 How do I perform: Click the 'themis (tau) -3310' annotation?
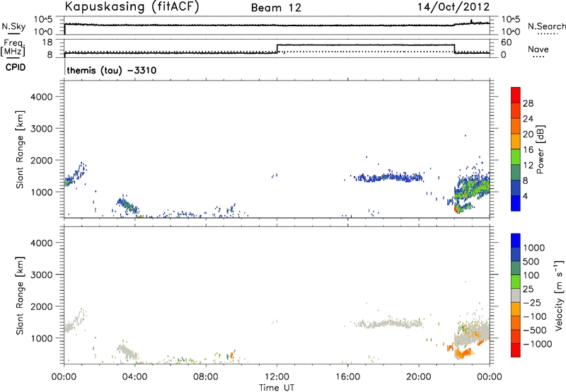coord(112,70)
